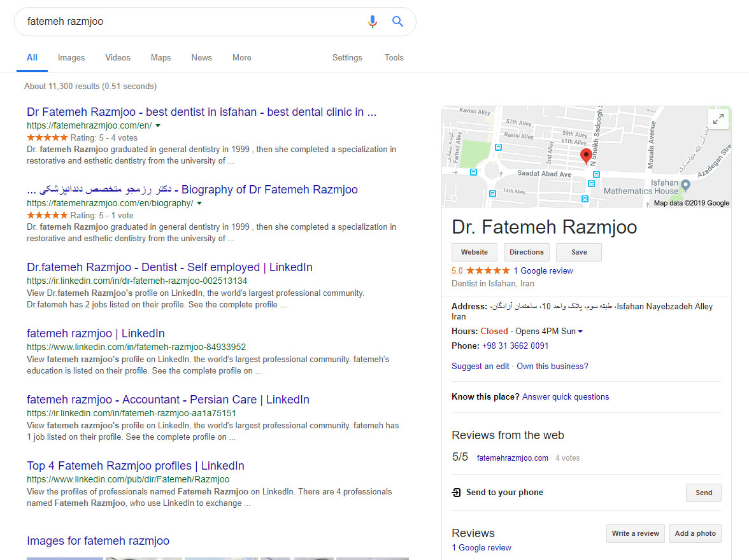Click the five-star rating in the knowledge panel
Screen dimensions: 749x560
coord(488,270)
